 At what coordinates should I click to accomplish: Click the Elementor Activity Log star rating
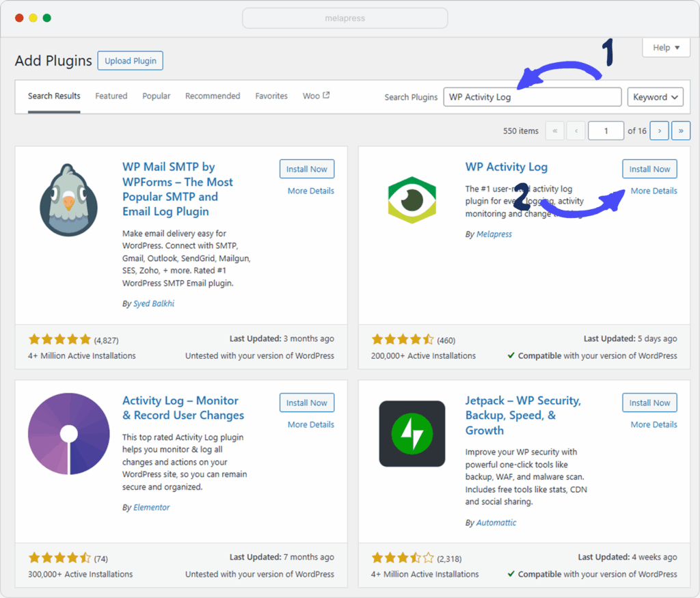(60, 558)
